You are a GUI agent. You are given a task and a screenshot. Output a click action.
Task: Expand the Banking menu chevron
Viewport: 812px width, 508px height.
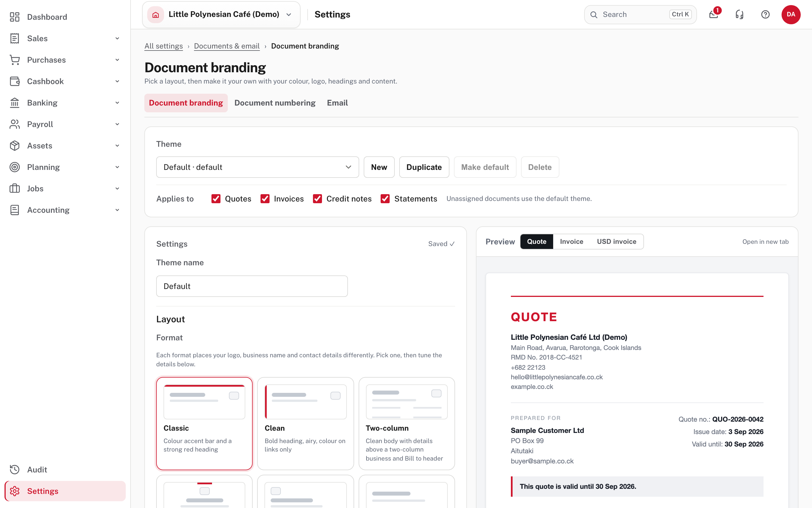point(117,103)
